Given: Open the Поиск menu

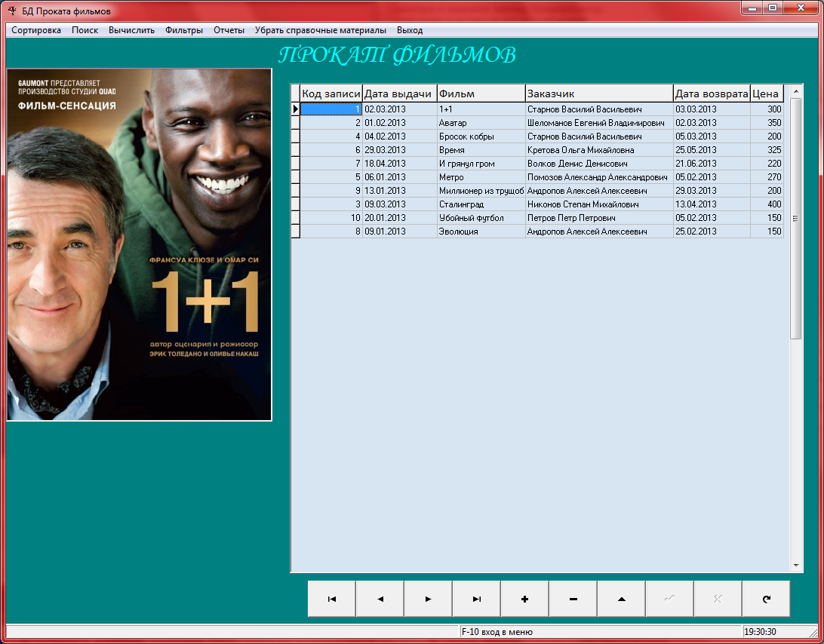Looking at the screenshot, I should click(85, 30).
